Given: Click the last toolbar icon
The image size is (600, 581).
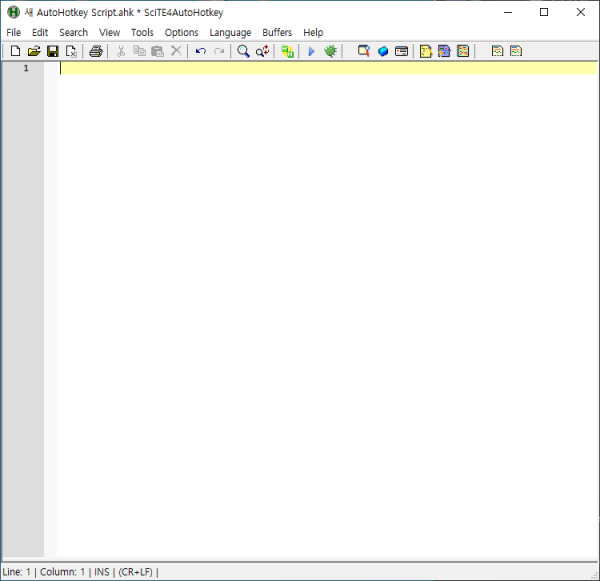Looking at the screenshot, I should click(516, 51).
